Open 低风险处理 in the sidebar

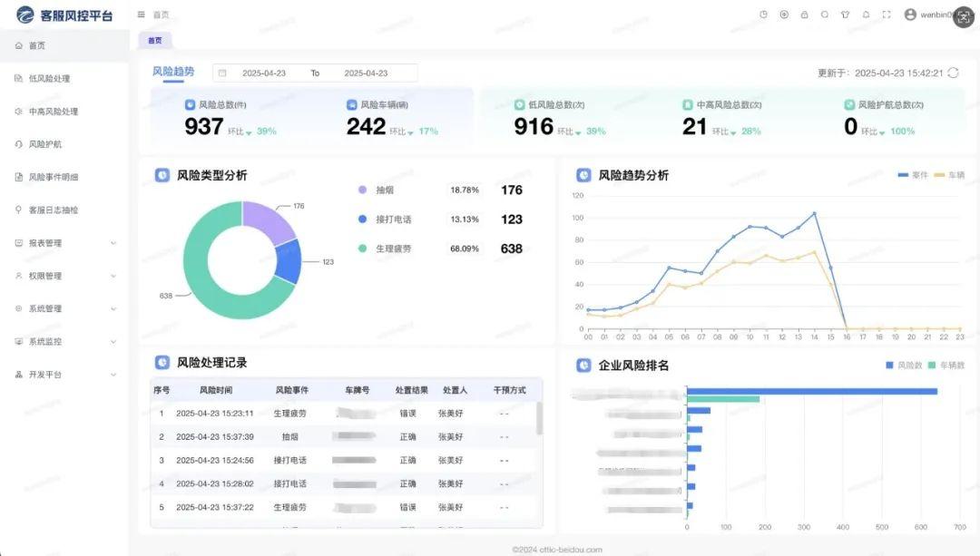point(64,79)
